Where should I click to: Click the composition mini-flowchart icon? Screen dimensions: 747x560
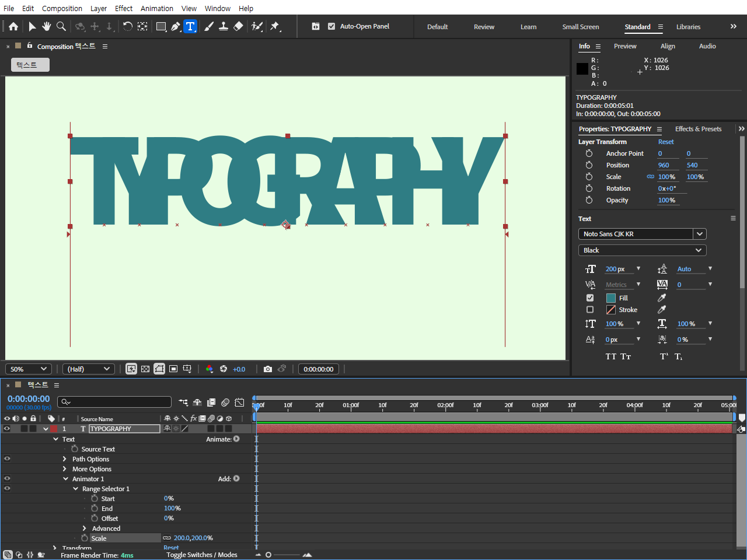[183, 402]
